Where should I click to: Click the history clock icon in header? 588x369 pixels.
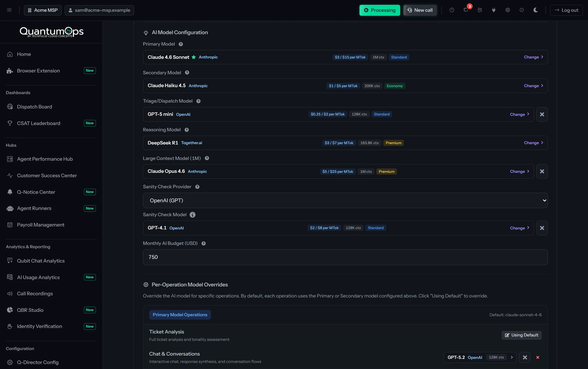(452, 10)
